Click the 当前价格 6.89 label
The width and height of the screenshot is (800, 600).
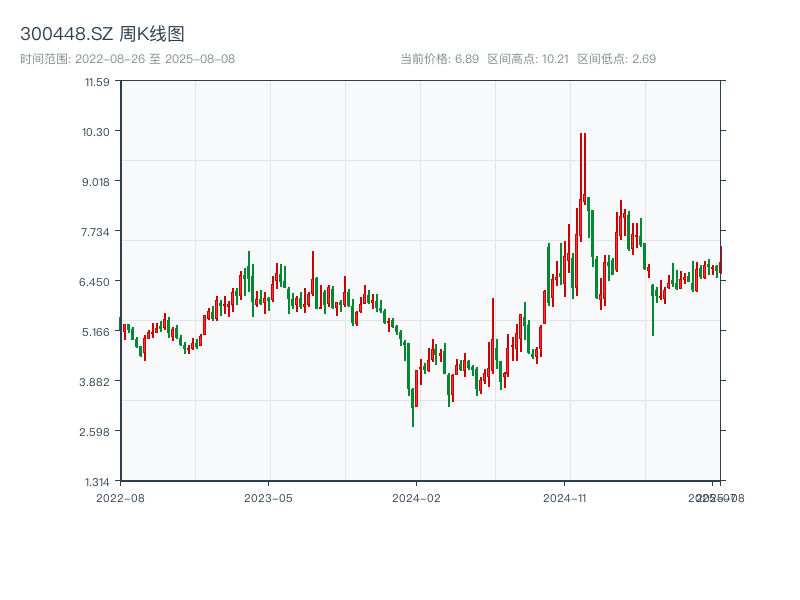coord(440,59)
